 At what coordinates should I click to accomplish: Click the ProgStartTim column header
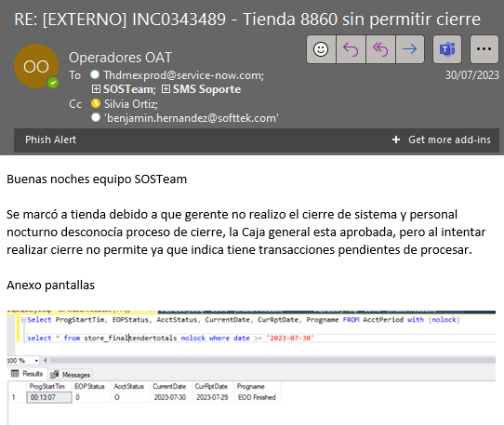point(49,387)
